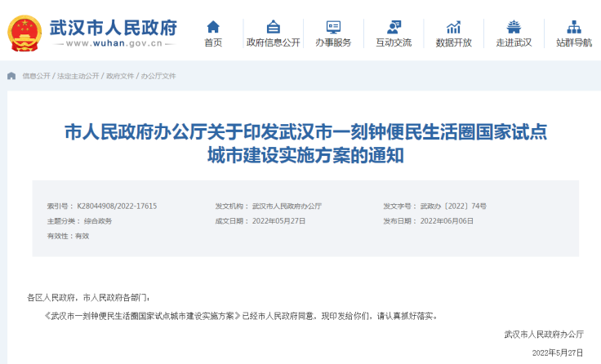
Task: Click 办公厅文件 breadcrumb link
Action: coord(158,76)
